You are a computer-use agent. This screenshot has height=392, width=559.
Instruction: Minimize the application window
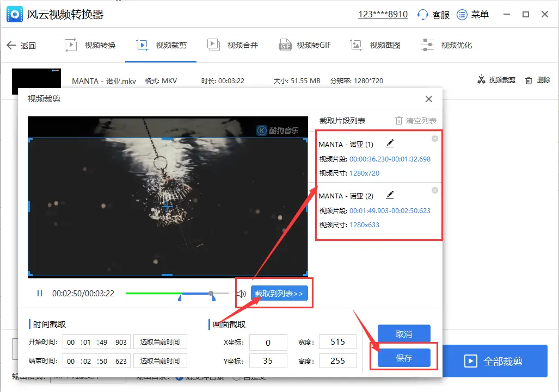(507, 14)
